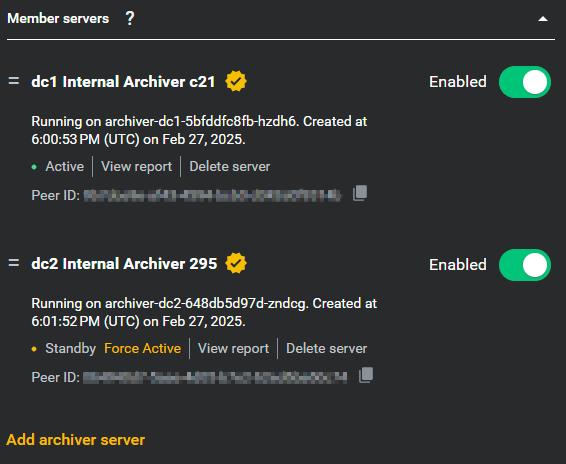This screenshot has height=464, width=566.
Task: Disable the dc2 Internal Archiver 295 toggle
Action: pyautogui.click(x=525, y=265)
